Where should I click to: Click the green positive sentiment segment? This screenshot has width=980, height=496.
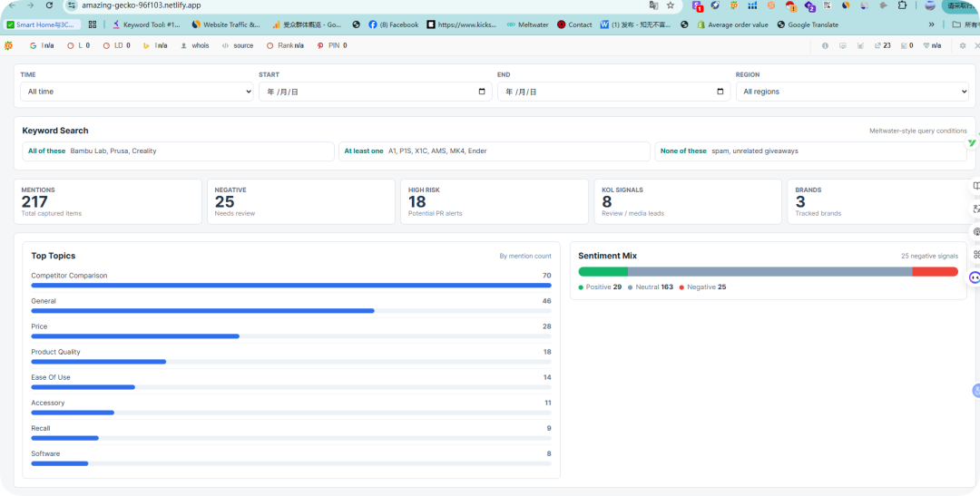click(603, 272)
